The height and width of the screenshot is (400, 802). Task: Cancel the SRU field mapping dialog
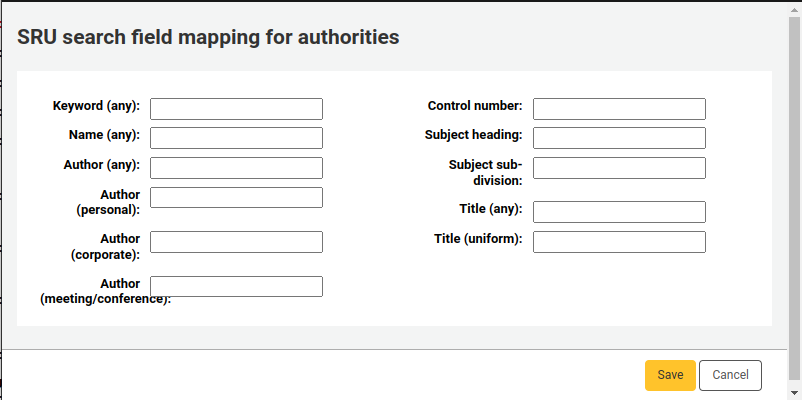click(730, 375)
